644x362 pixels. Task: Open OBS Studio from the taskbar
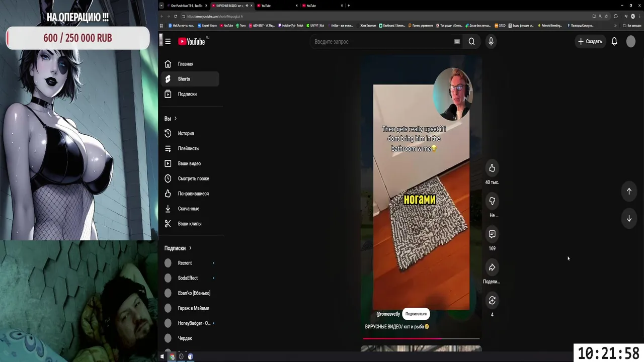point(181,356)
